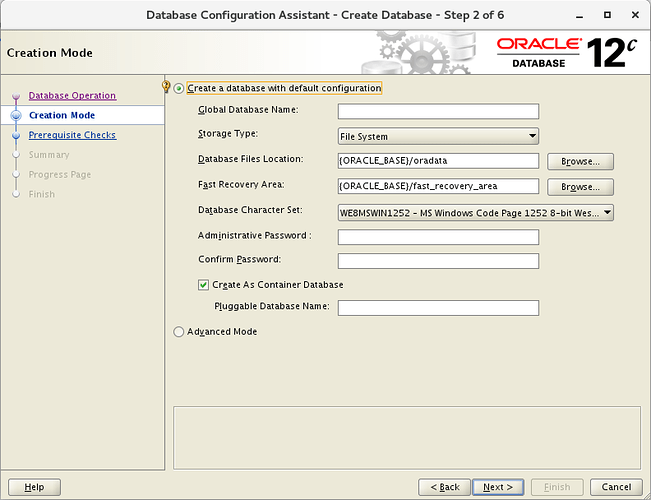The image size is (651, 500).
Task: Select Create a database with default configuration
Action: [179, 88]
